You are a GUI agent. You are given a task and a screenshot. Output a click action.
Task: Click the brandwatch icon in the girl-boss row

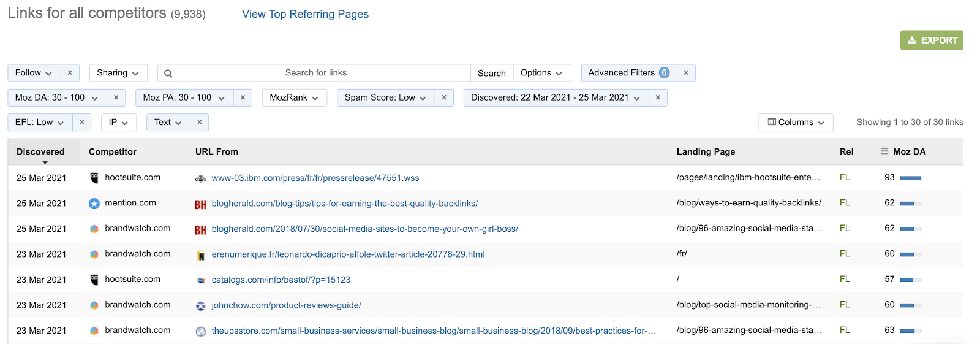[94, 229]
